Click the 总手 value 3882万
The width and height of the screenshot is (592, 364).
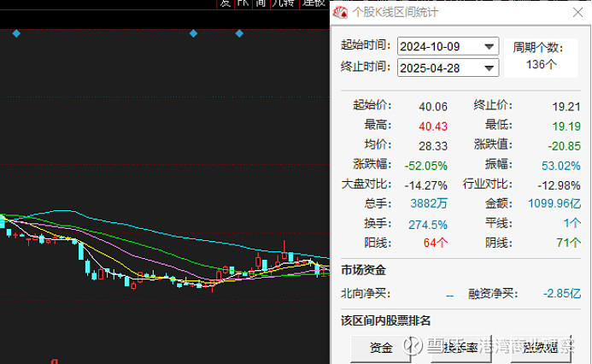click(x=429, y=203)
